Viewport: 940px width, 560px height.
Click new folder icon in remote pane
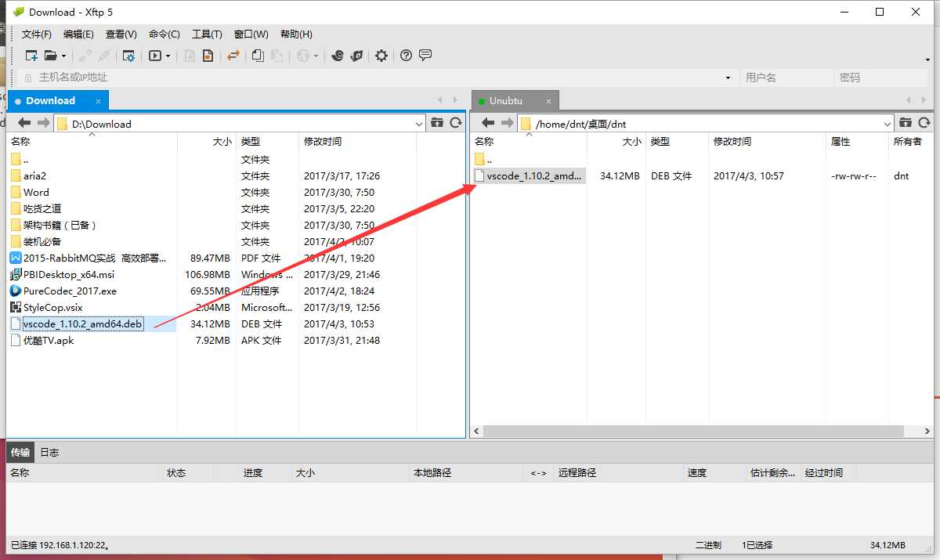click(x=906, y=123)
